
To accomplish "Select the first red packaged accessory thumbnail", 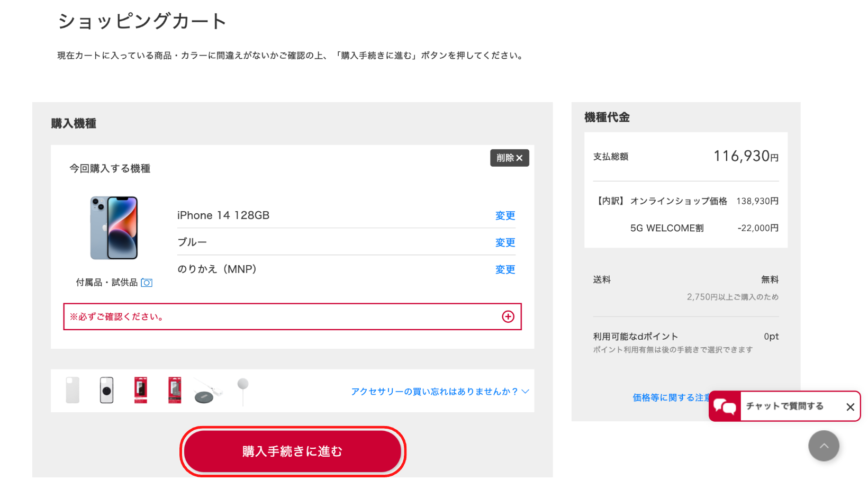I will [x=141, y=391].
